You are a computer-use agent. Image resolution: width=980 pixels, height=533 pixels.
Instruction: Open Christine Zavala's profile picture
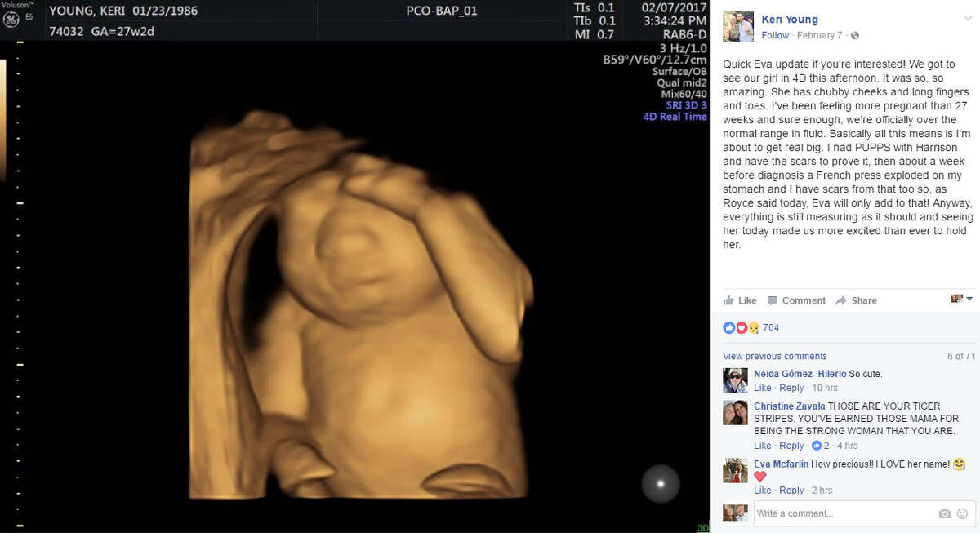(x=735, y=413)
